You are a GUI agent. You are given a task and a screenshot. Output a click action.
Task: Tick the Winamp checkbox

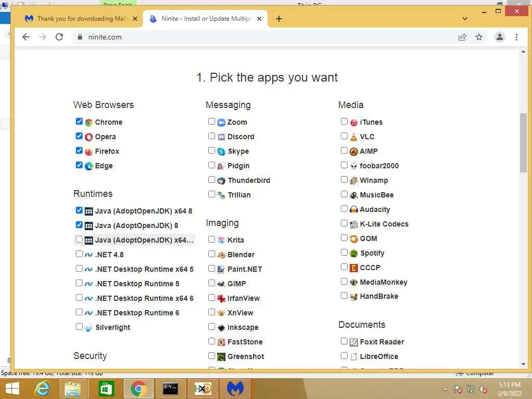pos(344,180)
